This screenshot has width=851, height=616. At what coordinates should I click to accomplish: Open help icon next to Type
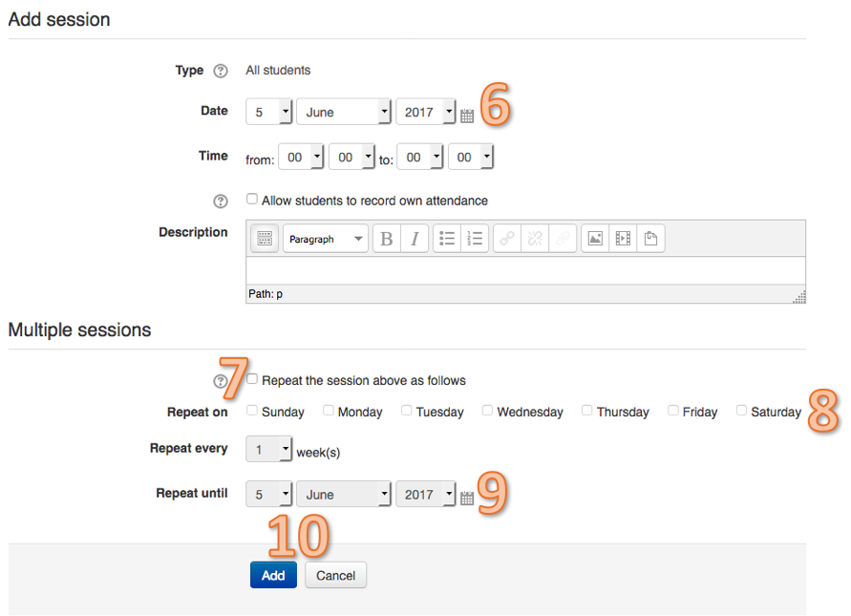[x=221, y=71]
